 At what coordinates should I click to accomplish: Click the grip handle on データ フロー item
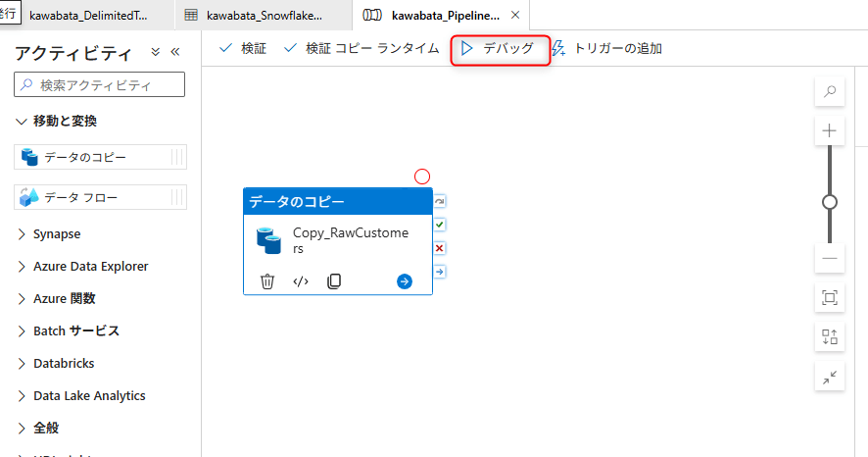click(177, 197)
